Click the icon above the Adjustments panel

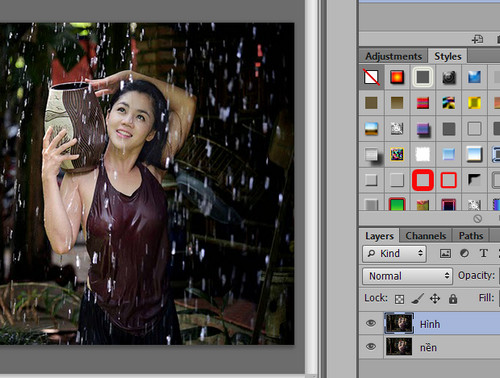477,39
